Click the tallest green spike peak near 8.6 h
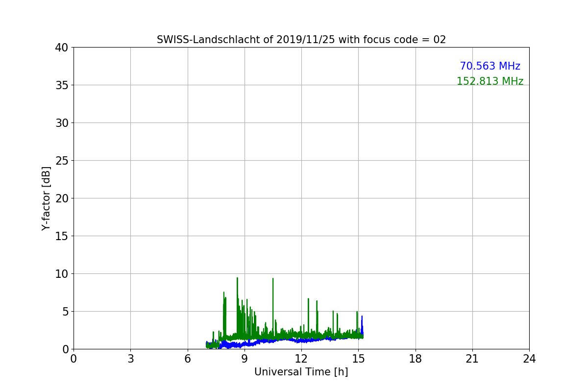The image size is (588, 392). [237, 278]
